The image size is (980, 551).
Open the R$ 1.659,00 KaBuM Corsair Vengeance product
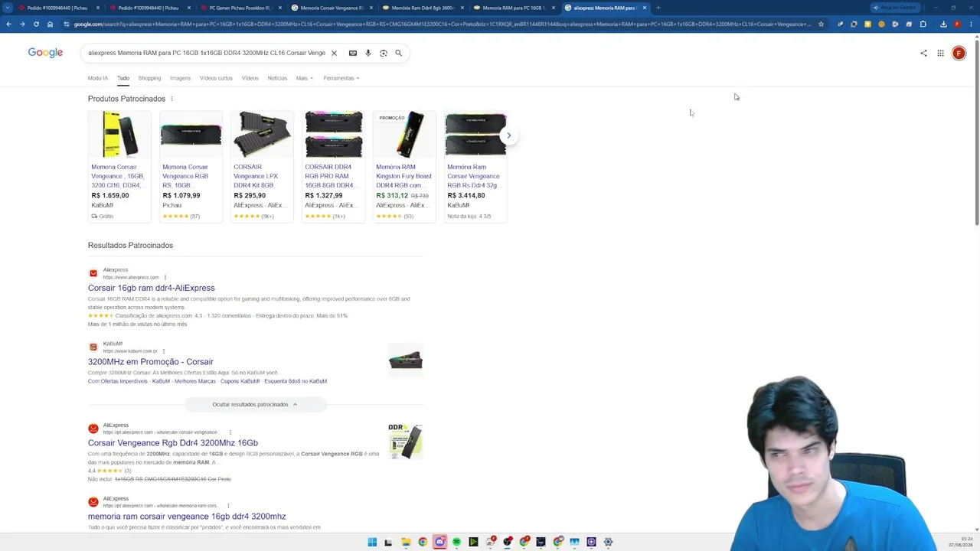coord(119,166)
